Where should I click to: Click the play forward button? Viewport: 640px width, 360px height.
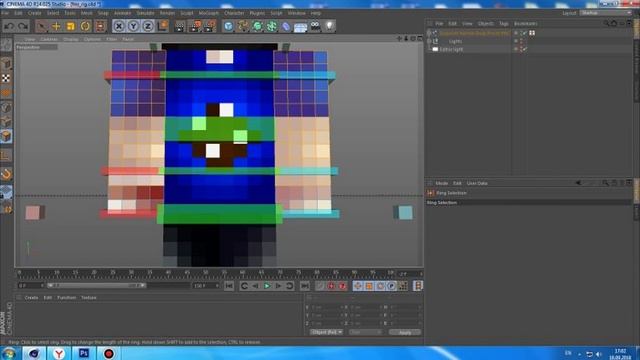pyautogui.click(x=267, y=286)
